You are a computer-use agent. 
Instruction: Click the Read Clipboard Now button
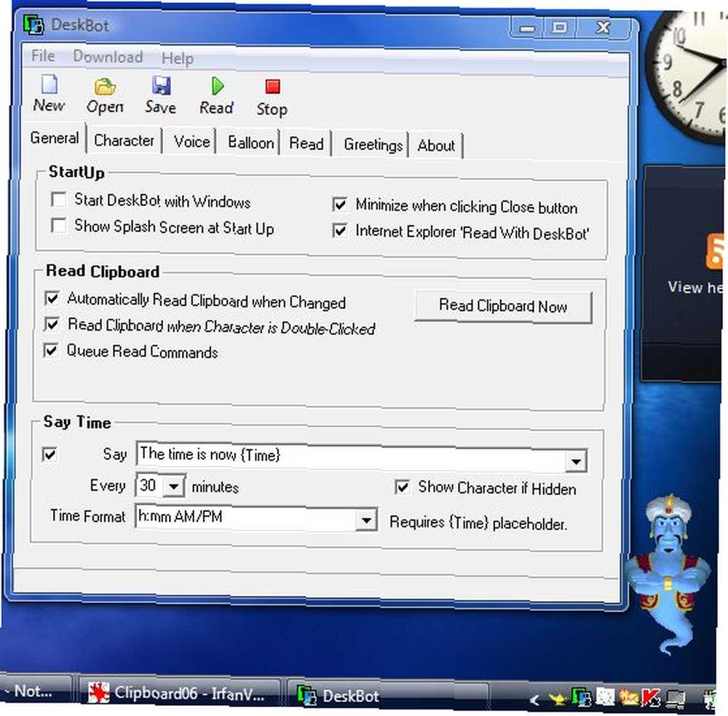[503, 306]
